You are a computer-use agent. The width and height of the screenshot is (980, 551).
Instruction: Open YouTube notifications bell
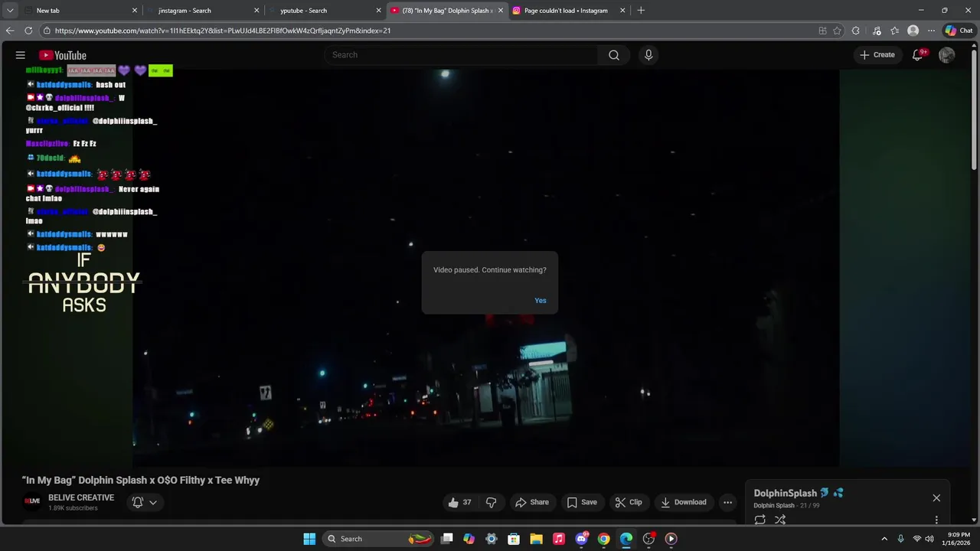pos(918,55)
